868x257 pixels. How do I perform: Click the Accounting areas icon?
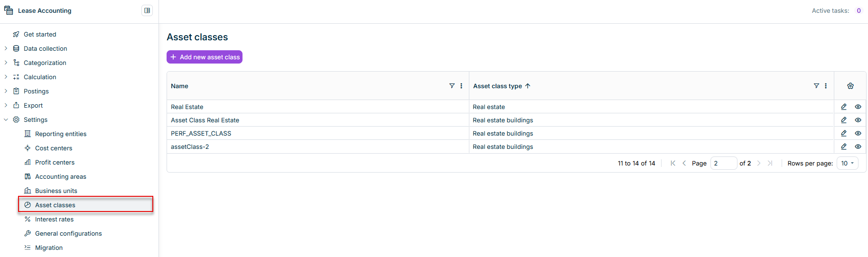click(28, 176)
